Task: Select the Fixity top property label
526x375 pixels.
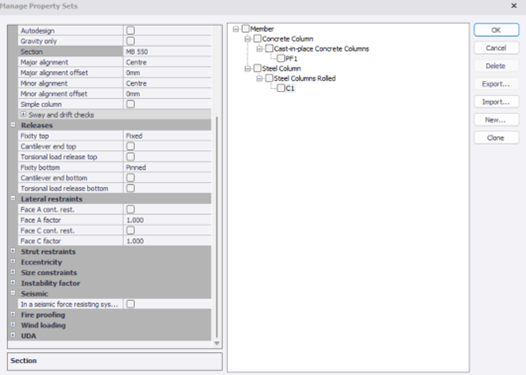Action: click(x=35, y=136)
